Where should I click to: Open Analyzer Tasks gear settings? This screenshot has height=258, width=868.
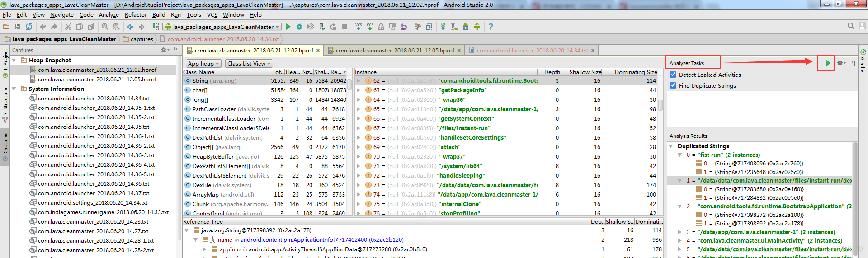tap(840, 63)
